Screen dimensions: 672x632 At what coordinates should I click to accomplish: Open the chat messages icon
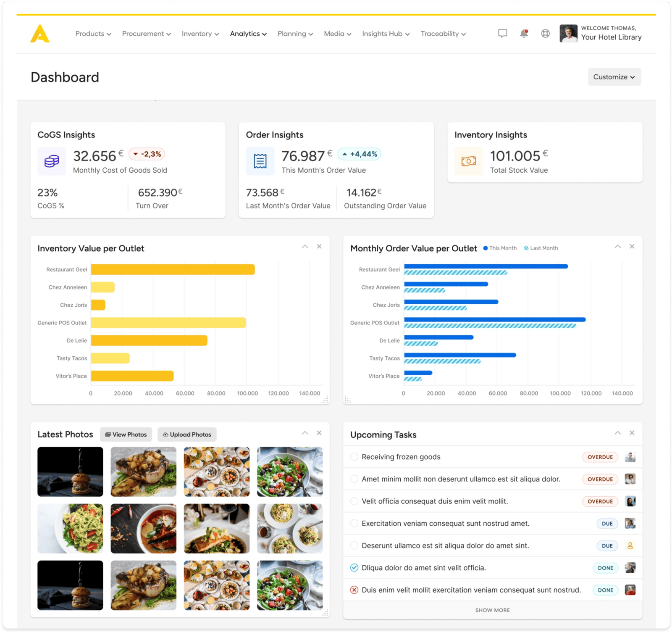click(x=502, y=34)
